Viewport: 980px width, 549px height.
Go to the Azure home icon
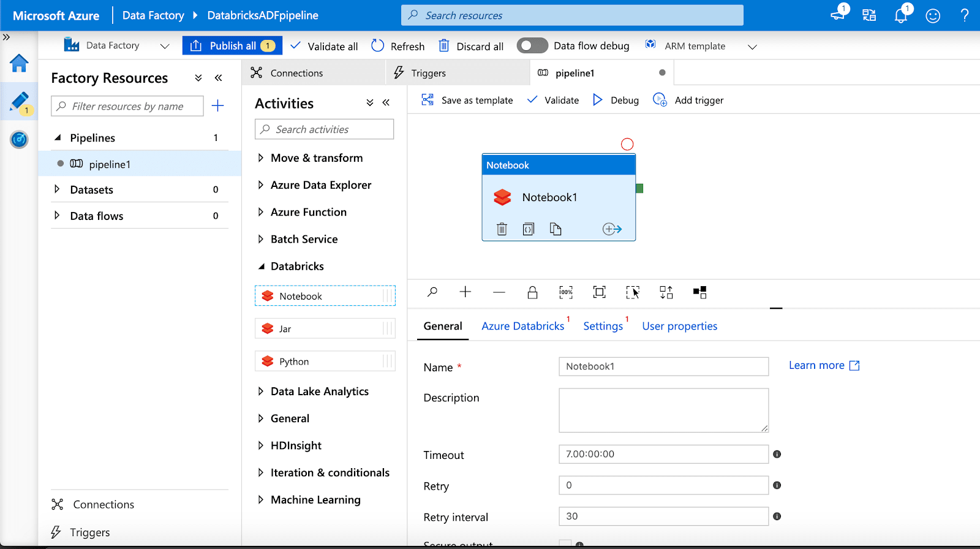[x=19, y=63]
